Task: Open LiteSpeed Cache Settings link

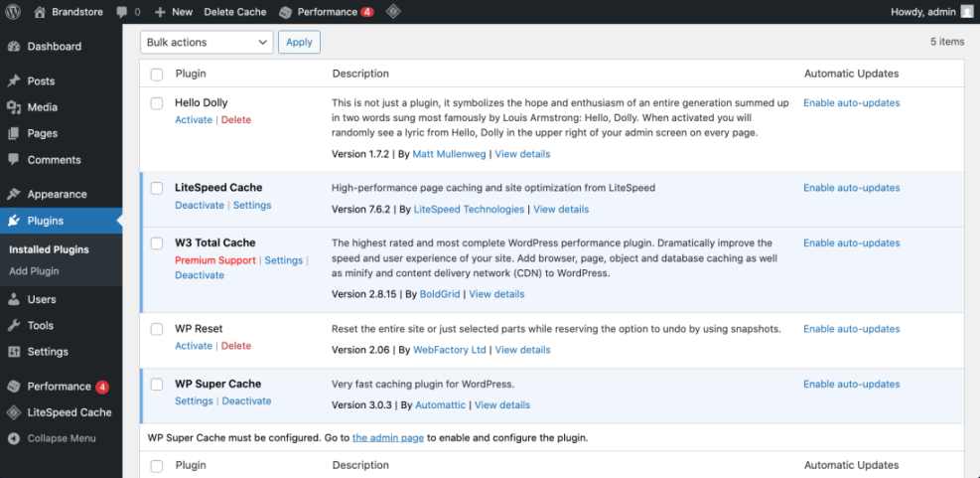Action: (252, 206)
